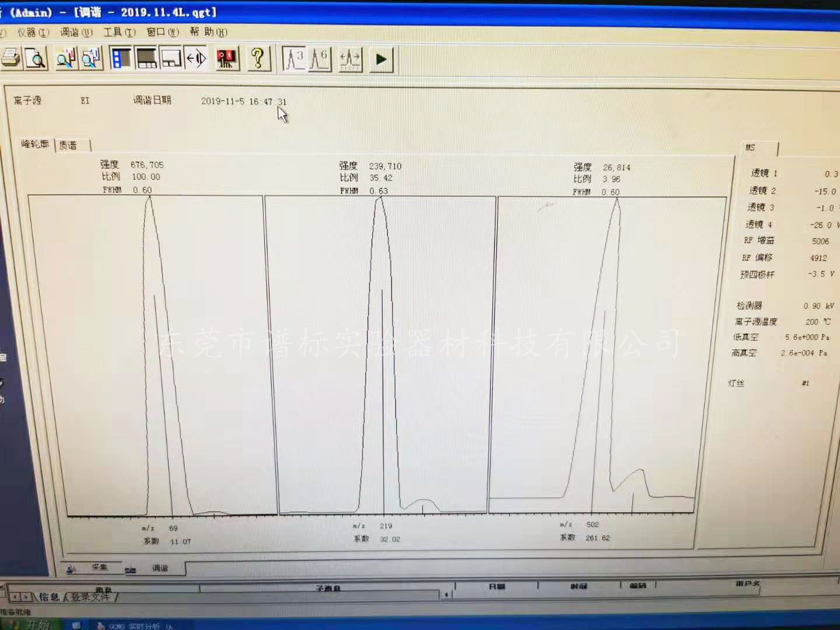Click the red instrument monitor icon

[226, 58]
